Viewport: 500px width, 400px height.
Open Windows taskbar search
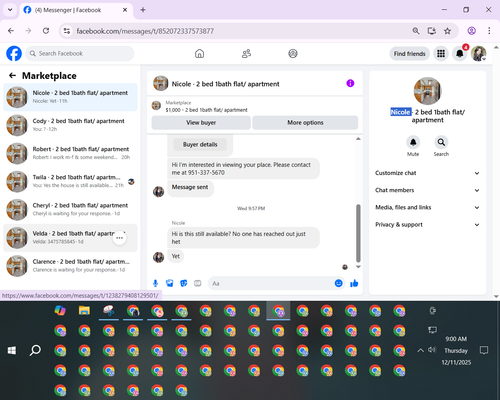pyautogui.click(x=35, y=350)
